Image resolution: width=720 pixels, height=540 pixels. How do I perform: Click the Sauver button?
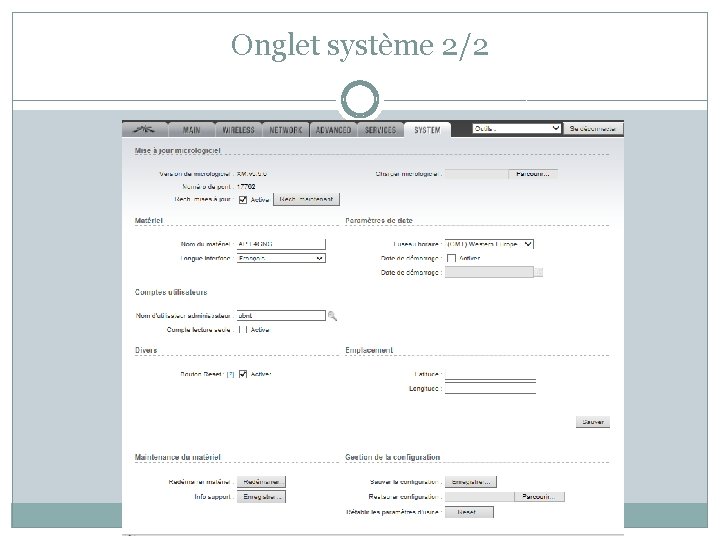point(593,422)
